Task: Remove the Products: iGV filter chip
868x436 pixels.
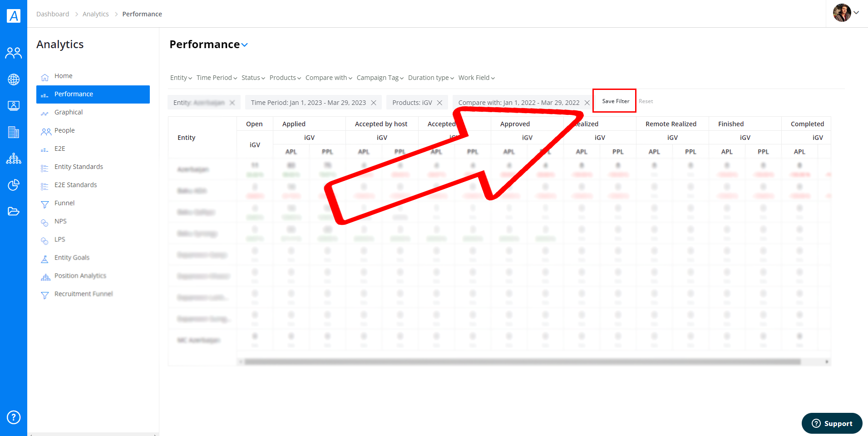Action: (439, 103)
